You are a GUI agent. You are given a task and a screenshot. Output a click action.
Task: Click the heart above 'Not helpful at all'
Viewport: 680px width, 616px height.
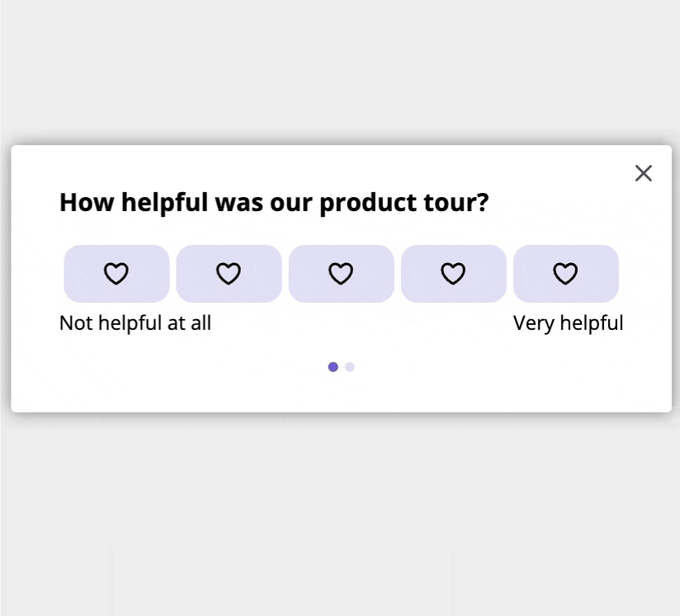[x=116, y=273]
